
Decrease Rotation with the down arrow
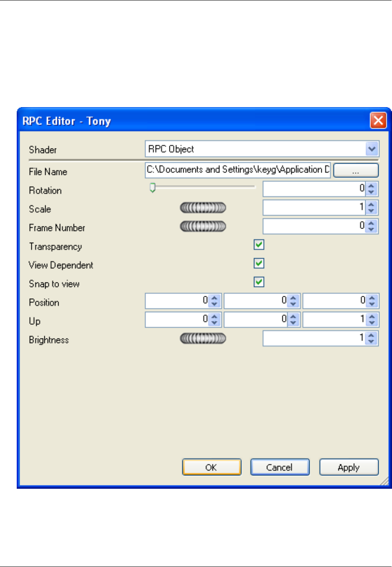372,192
